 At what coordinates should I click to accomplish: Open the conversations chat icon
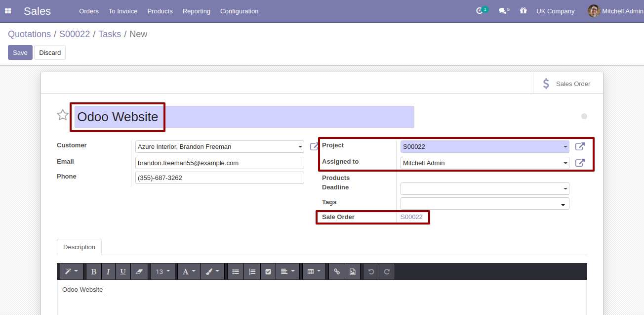click(502, 11)
